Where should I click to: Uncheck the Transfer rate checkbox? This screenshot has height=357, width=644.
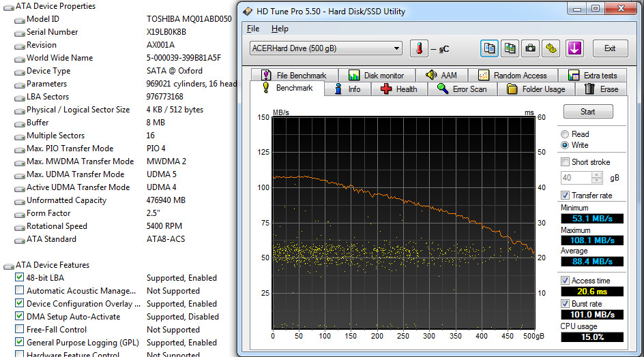pyautogui.click(x=565, y=196)
